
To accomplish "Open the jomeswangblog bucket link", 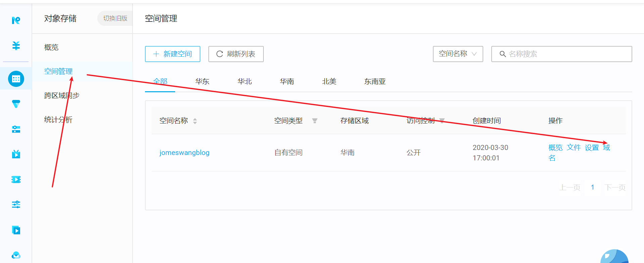I will pyautogui.click(x=184, y=153).
